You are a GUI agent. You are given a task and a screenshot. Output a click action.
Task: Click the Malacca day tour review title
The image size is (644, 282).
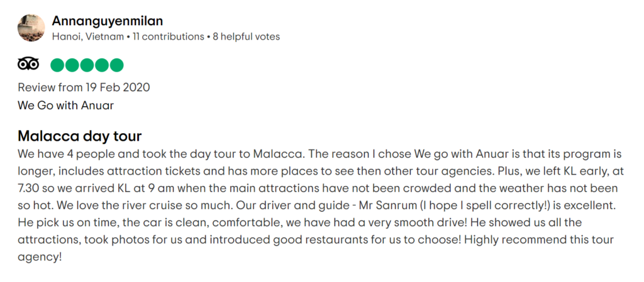(x=80, y=136)
